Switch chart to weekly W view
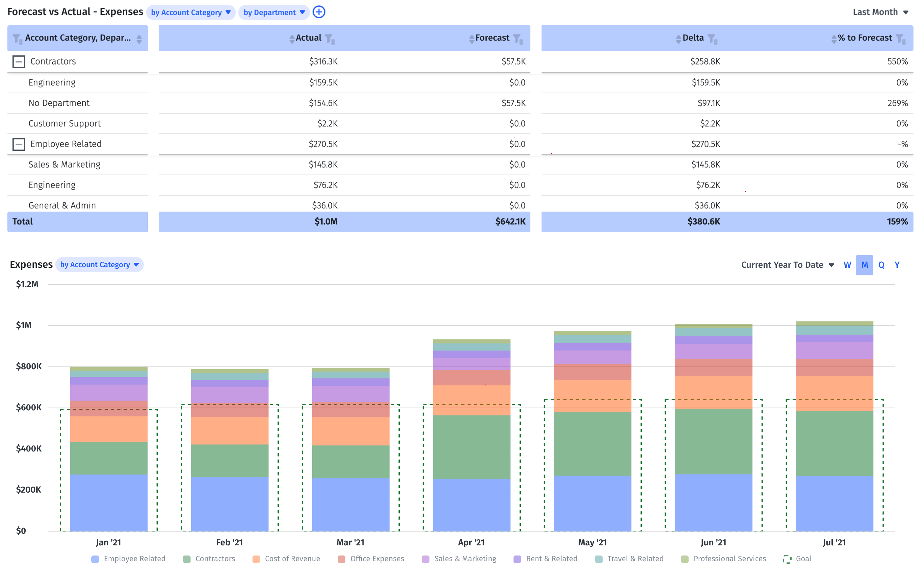 (847, 265)
